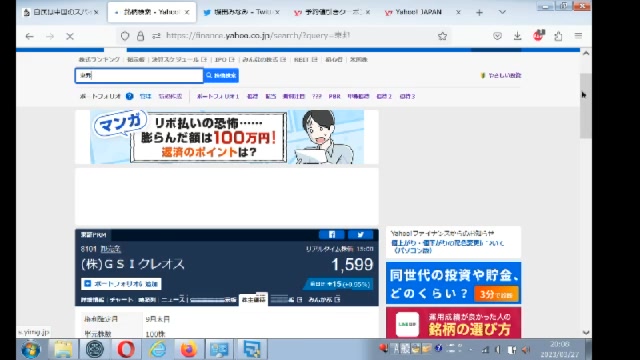
Task: Launch Internet Explorer from the taskbar
Action: 157,350
